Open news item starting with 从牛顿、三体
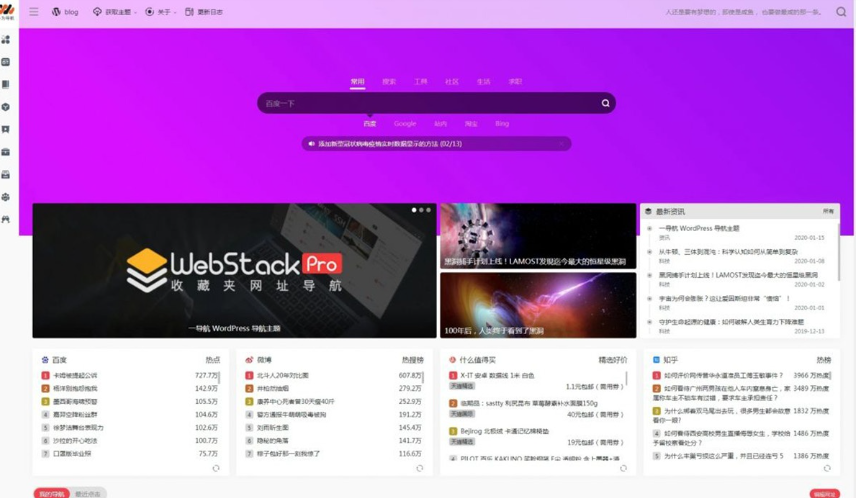This screenshot has height=498, width=861. click(728, 251)
